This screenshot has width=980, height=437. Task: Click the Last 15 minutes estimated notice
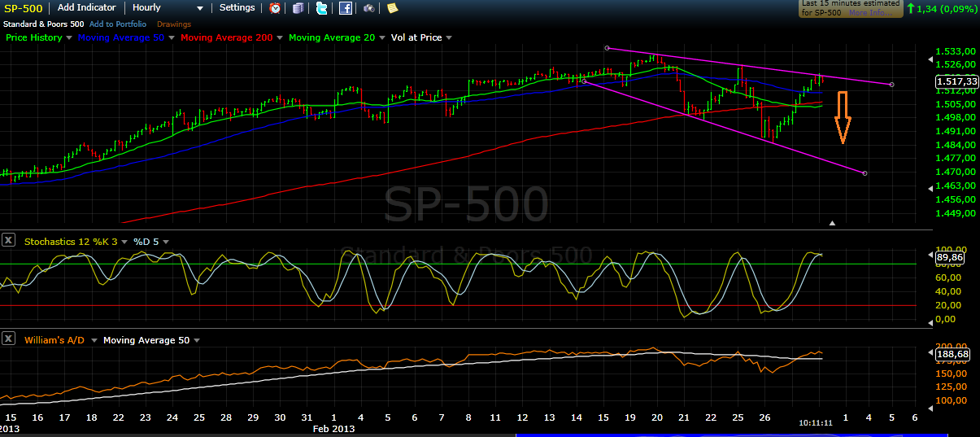coord(851,8)
